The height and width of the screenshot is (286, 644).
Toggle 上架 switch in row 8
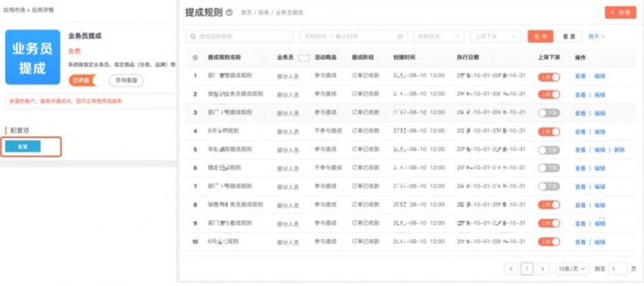tap(549, 204)
